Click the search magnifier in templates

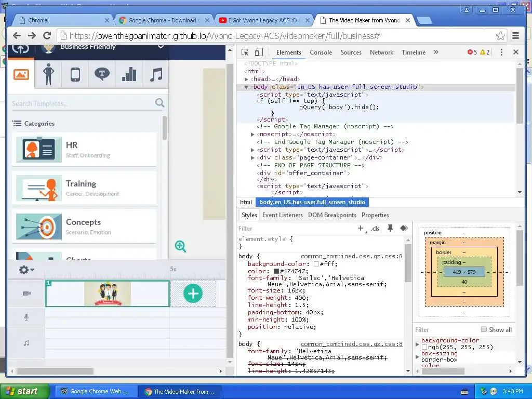pos(159,103)
